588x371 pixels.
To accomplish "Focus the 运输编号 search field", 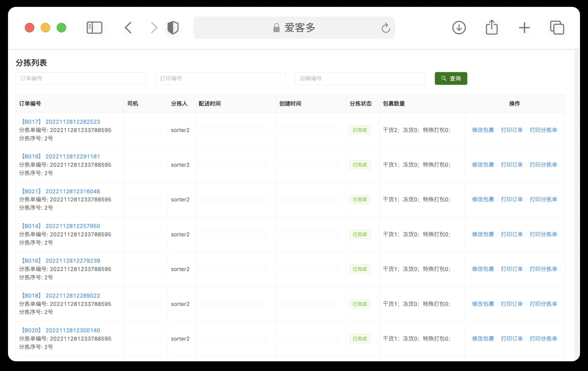I will (360, 78).
